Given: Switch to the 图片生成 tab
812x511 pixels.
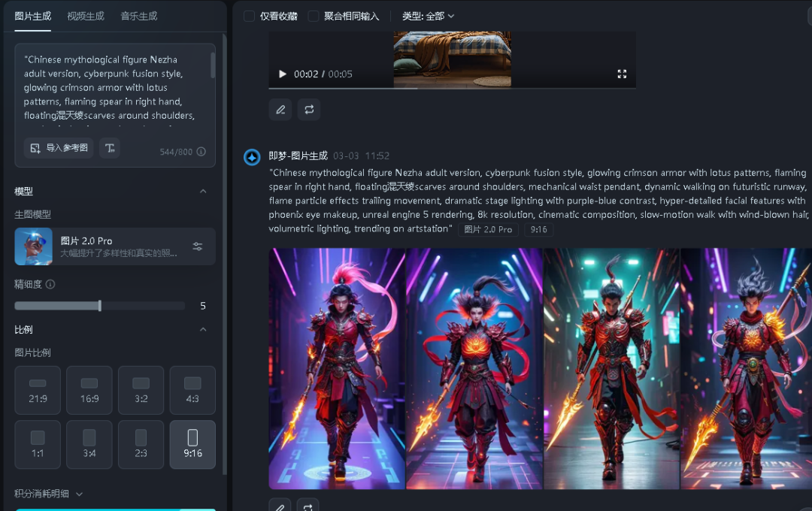Looking at the screenshot, I should point(32,16).
